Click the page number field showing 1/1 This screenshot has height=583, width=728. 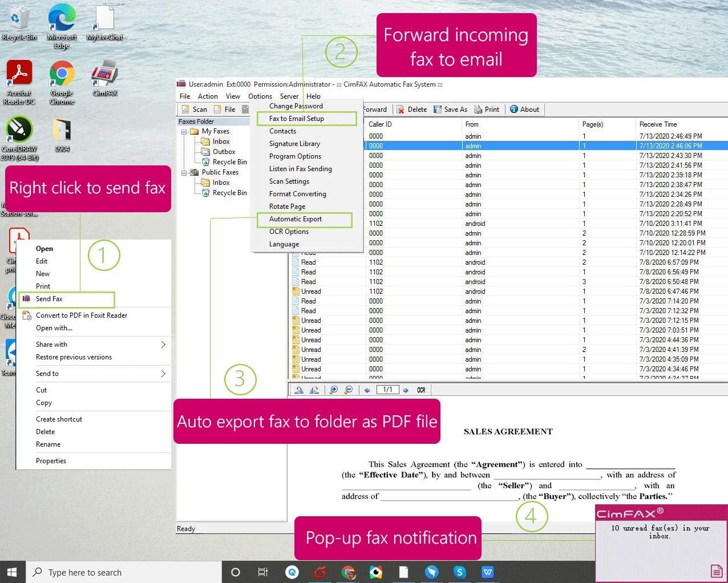click(388, 390)
